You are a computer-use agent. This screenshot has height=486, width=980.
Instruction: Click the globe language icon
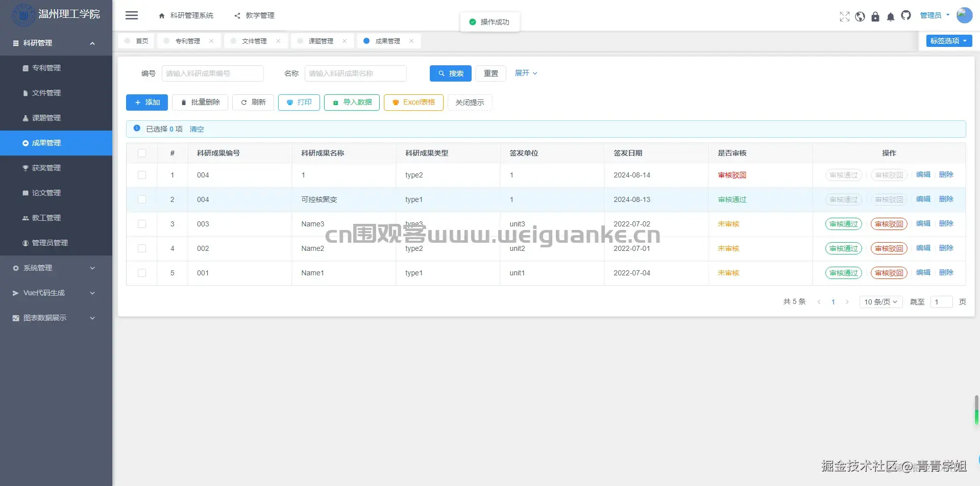(x=860, y=16)
